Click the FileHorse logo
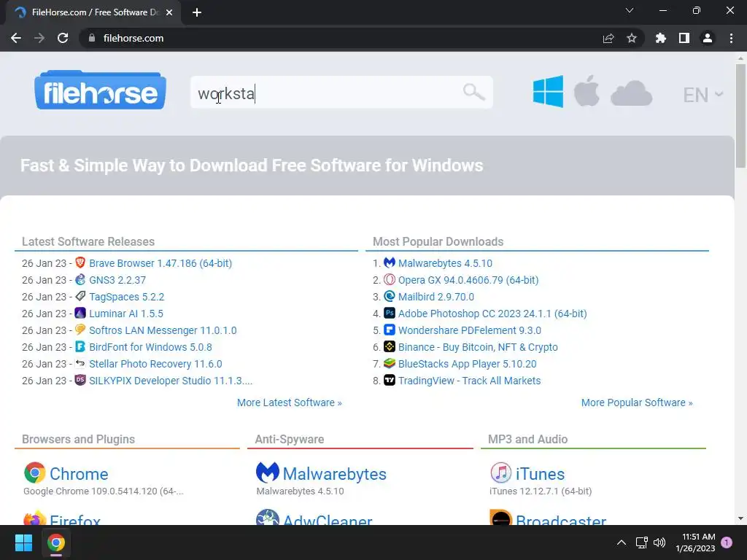 coord(100,90)
